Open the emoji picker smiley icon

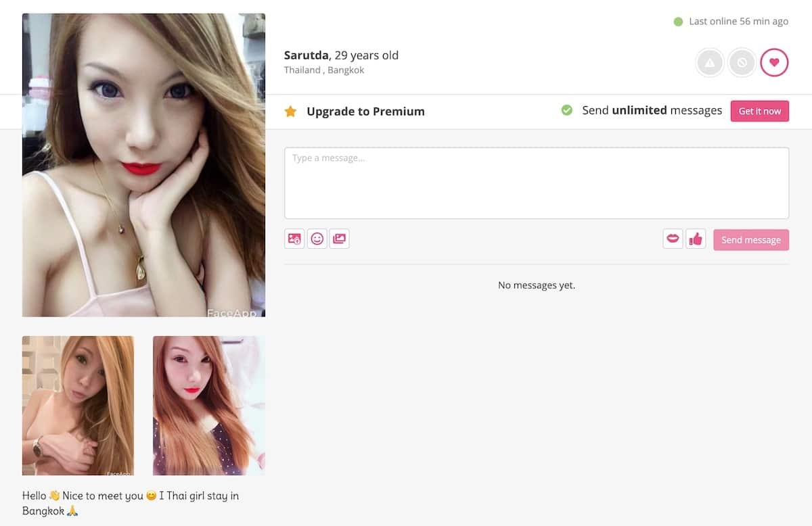(x=317, y=239)
